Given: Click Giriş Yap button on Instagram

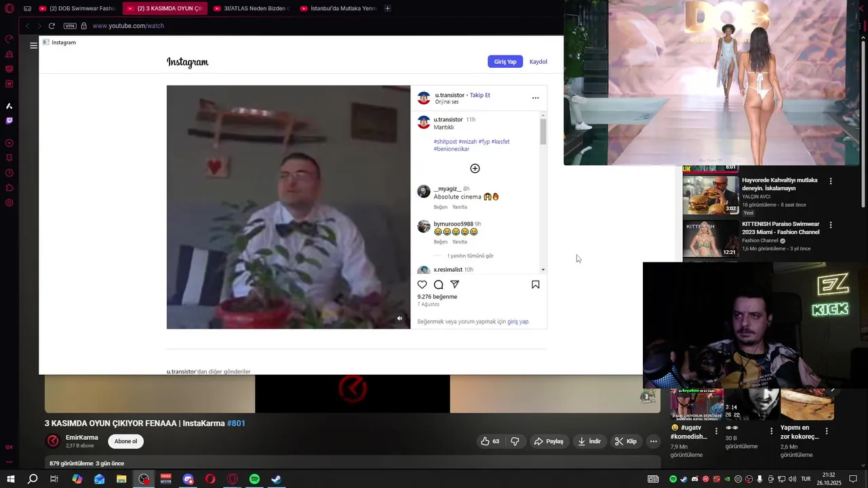Looking at the screenshot, I should (505, 62).
